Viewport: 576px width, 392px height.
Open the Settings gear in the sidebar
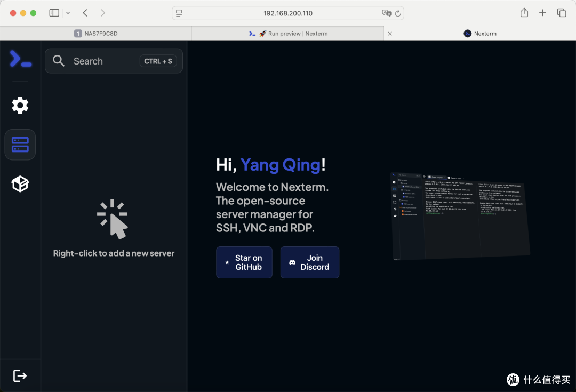[x=20, y=105]
